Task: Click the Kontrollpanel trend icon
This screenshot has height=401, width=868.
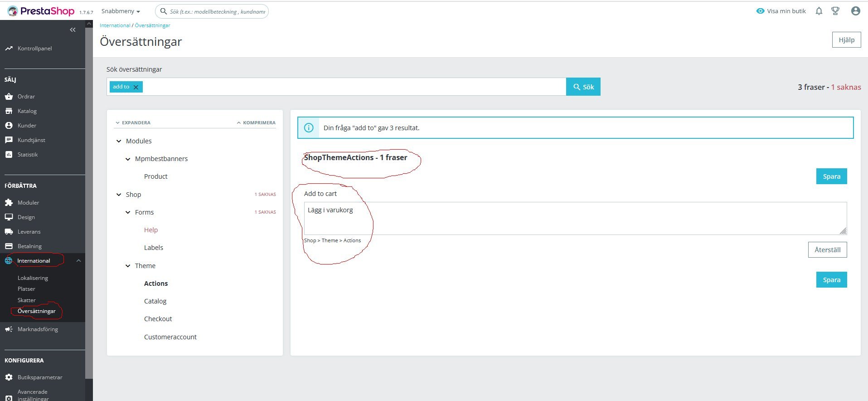Action: pos(9,49)
